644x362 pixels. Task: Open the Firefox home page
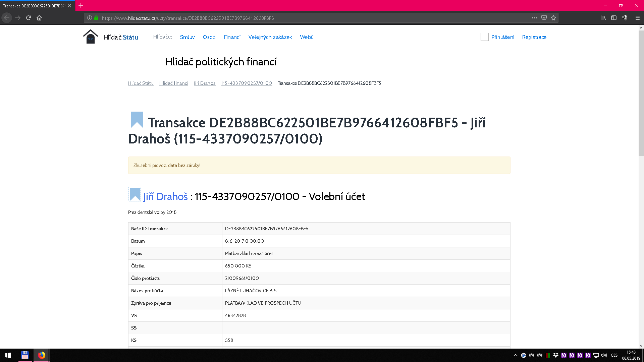39,18
